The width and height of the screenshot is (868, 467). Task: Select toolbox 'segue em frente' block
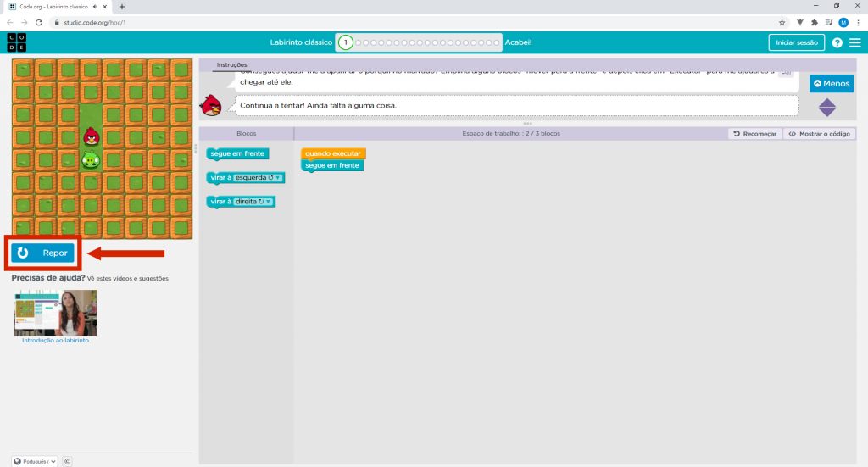[x=237, y=153]
